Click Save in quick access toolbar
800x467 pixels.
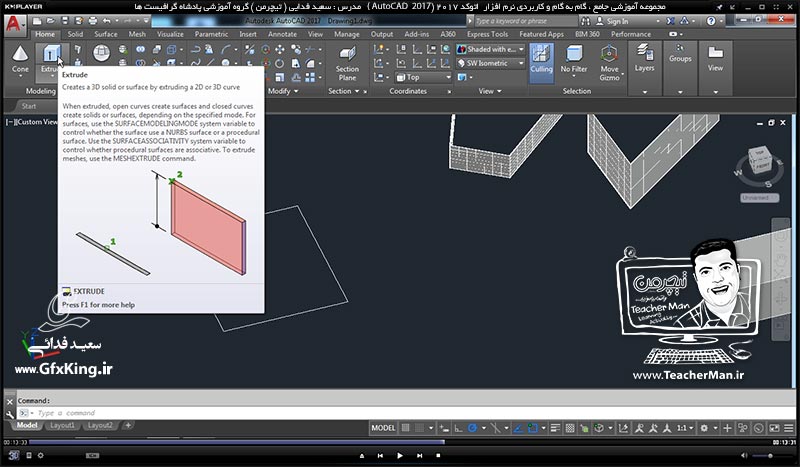(65, 21)
